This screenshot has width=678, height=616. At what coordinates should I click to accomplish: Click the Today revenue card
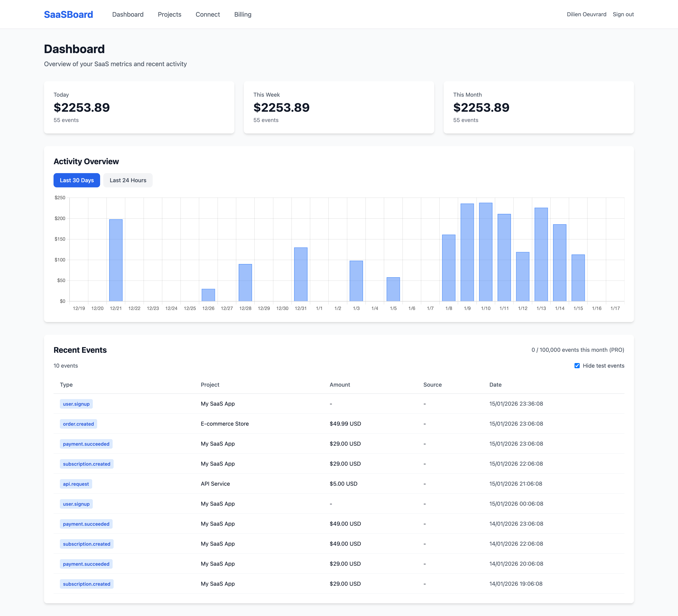click(x=139, y=107)
